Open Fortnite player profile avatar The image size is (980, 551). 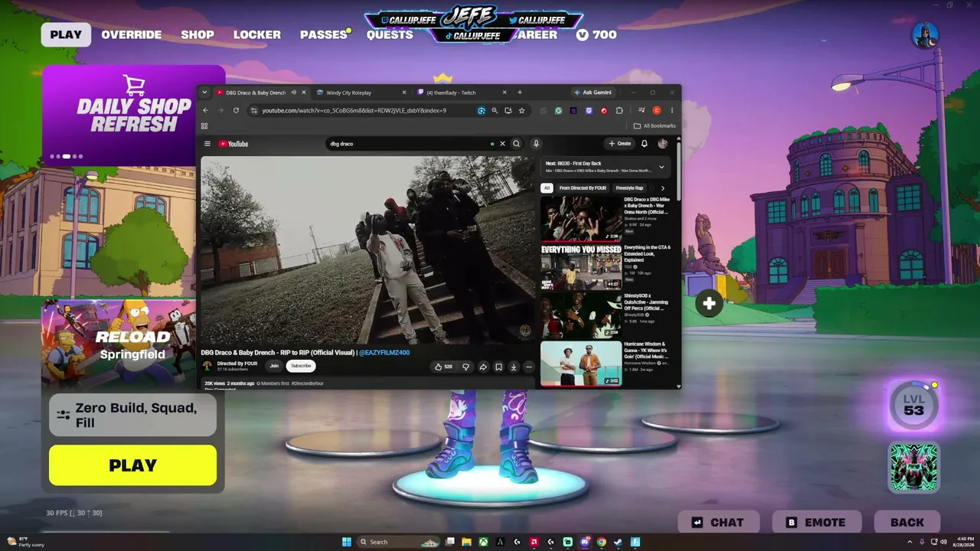tap(926, 35)
